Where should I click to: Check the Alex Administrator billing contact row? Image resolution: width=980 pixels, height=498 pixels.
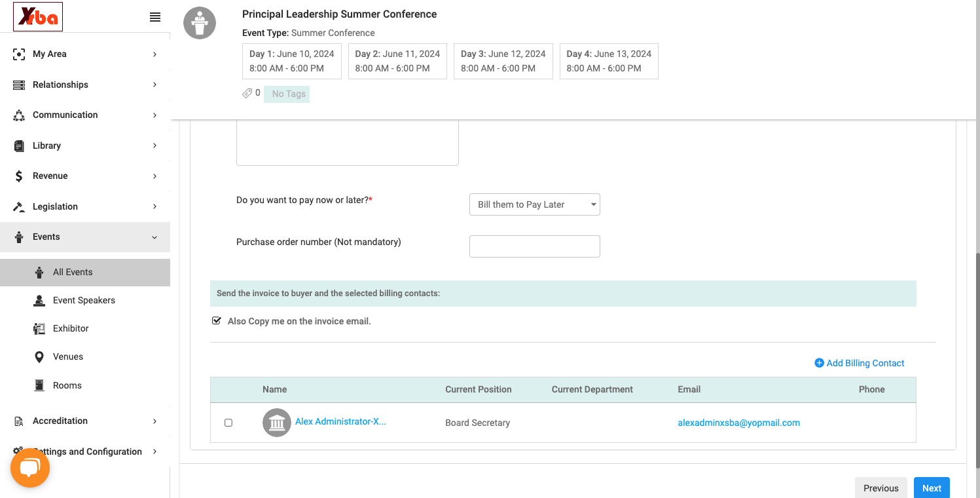[x=228, y=423]
